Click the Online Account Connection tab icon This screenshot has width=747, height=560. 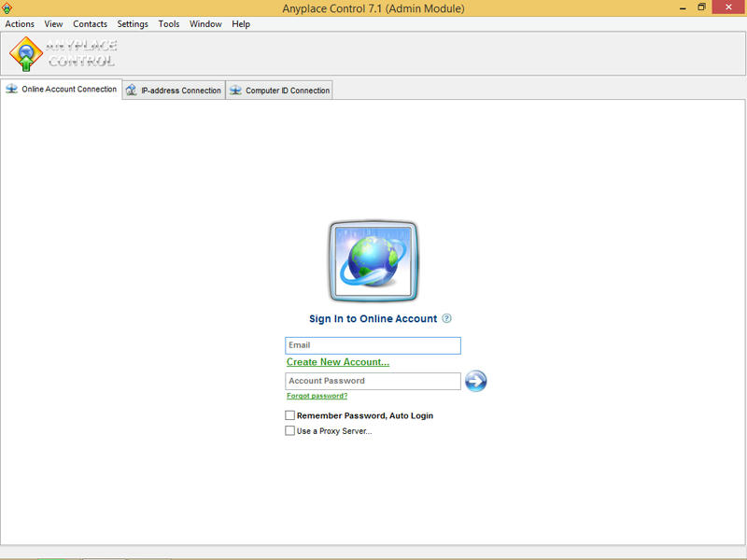[x=11, y=89]
